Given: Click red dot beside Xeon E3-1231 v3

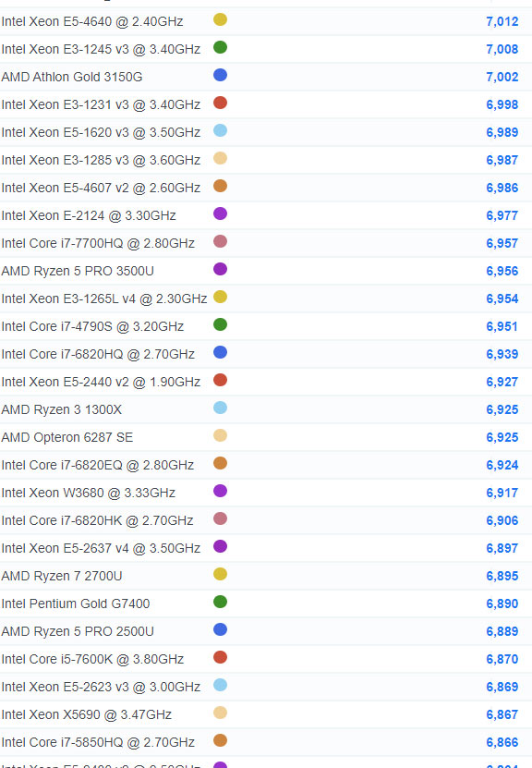Looking at the screenshot, I should 220,103.
